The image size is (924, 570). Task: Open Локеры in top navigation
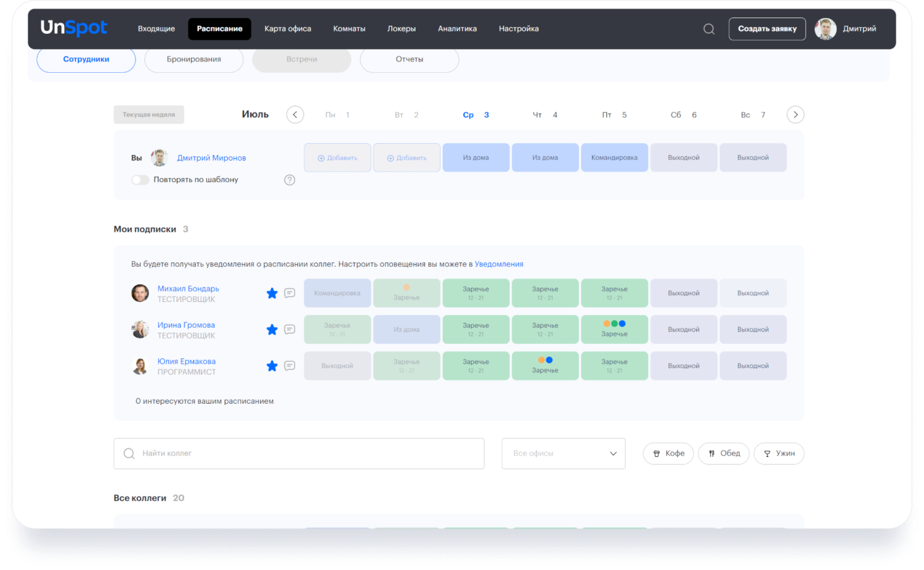pos(402,29)
